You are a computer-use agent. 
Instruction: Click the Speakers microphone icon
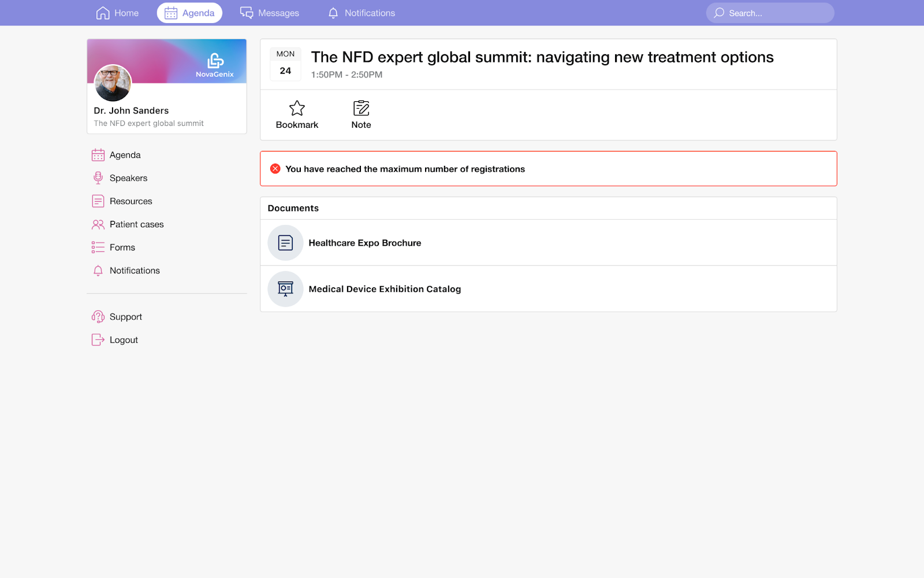(x=98, y=178)
